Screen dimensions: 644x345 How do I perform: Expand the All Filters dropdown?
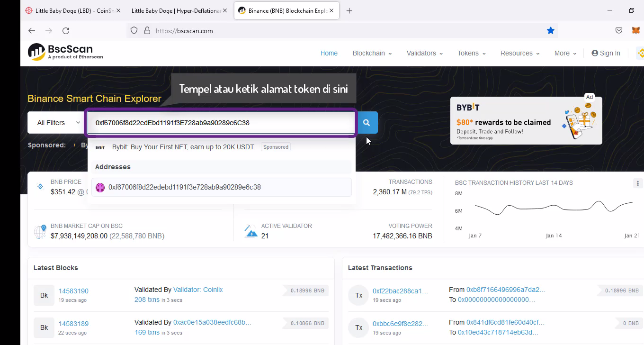coord(57,123)
